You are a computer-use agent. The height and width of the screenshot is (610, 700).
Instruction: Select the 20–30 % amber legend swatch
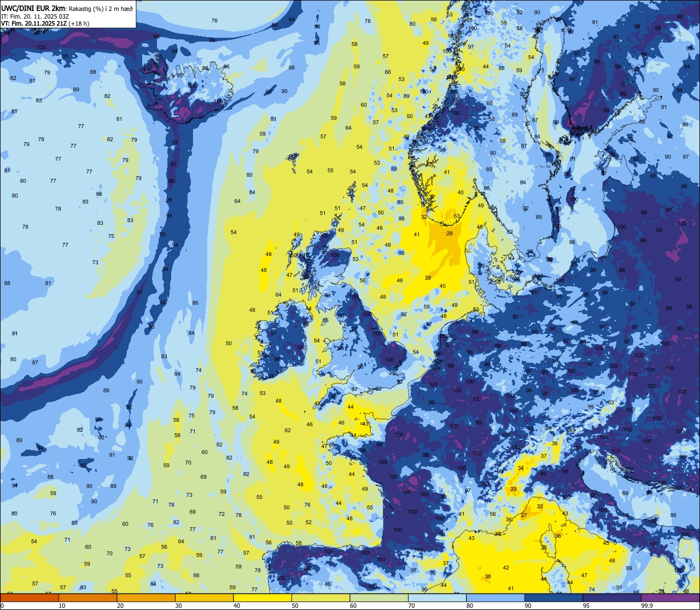146,598
